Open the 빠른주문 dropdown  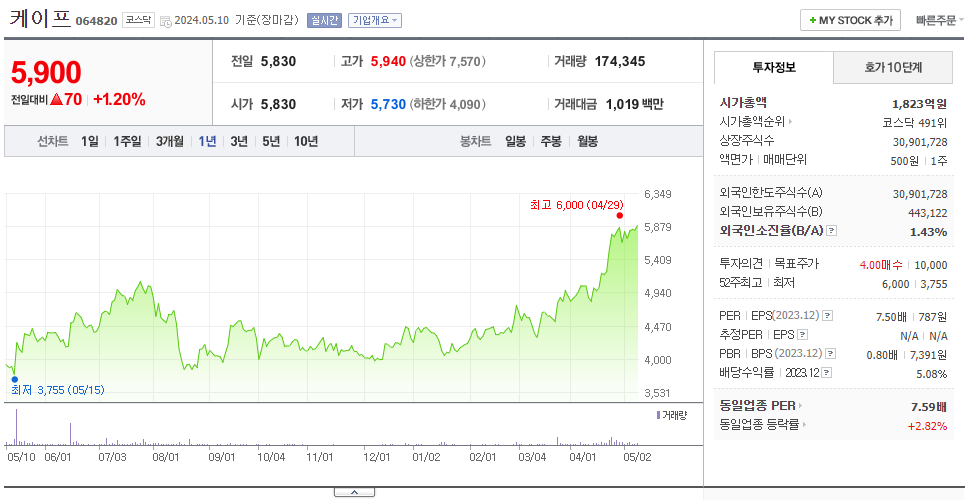[940, 20]
